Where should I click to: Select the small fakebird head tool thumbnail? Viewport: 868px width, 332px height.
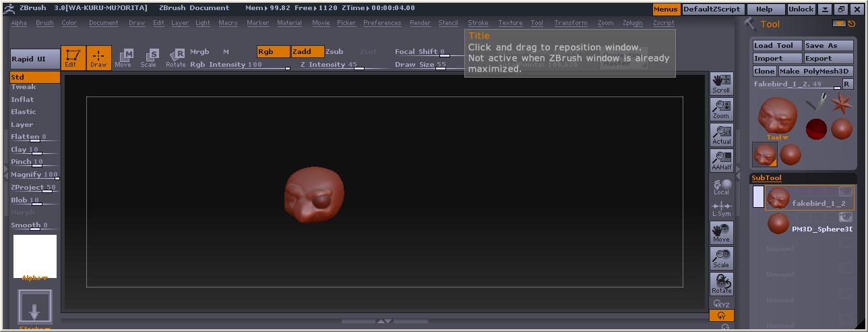tap(765, 155)
